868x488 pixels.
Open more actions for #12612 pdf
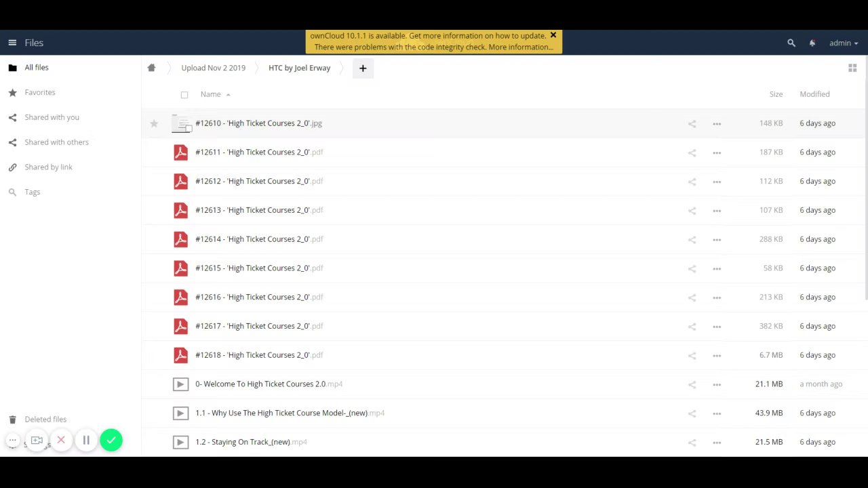pyautogui.click(x=717, y=182)
